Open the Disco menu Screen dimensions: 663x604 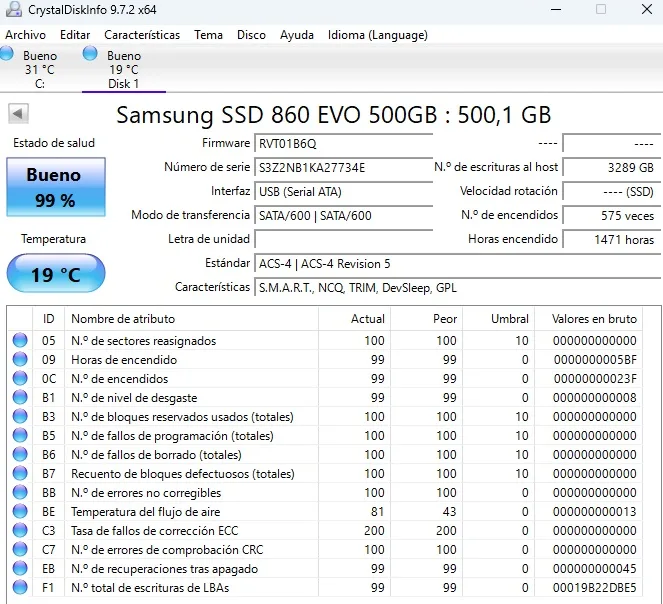coord(251,35)
